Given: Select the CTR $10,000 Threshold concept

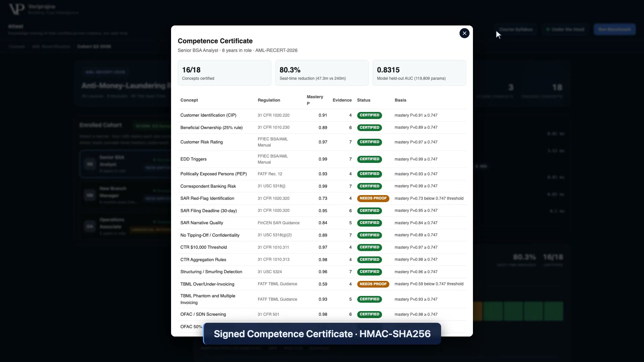Looking at the screenshot, I should tap(204, 247).
